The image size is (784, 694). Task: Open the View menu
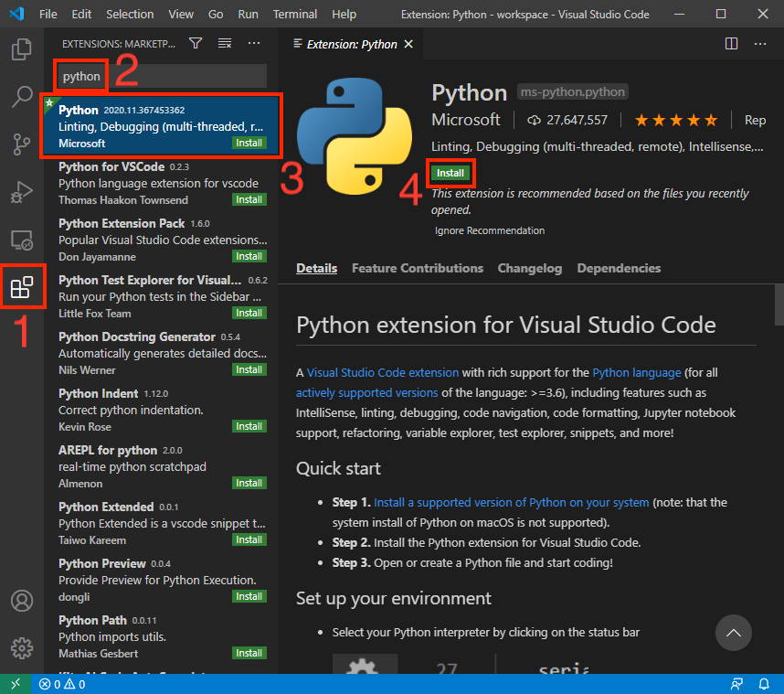pyautogui.click(x=181, y=14)
